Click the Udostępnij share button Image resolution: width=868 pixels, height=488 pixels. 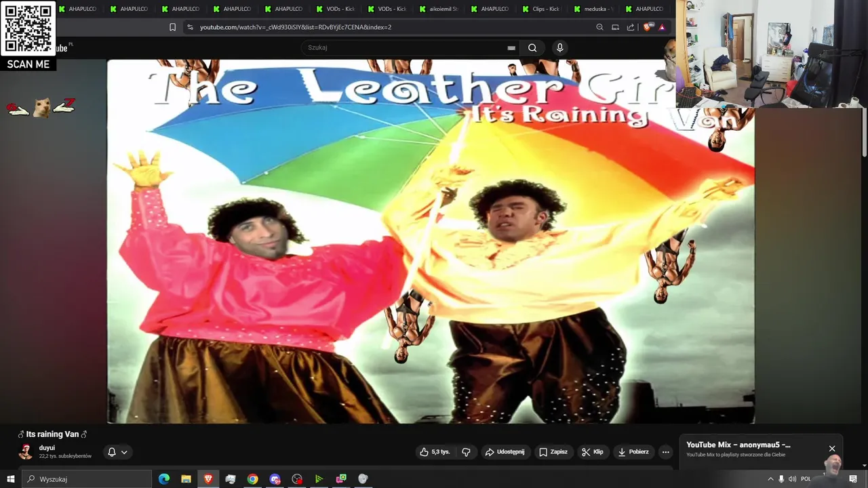pos(505,452)
